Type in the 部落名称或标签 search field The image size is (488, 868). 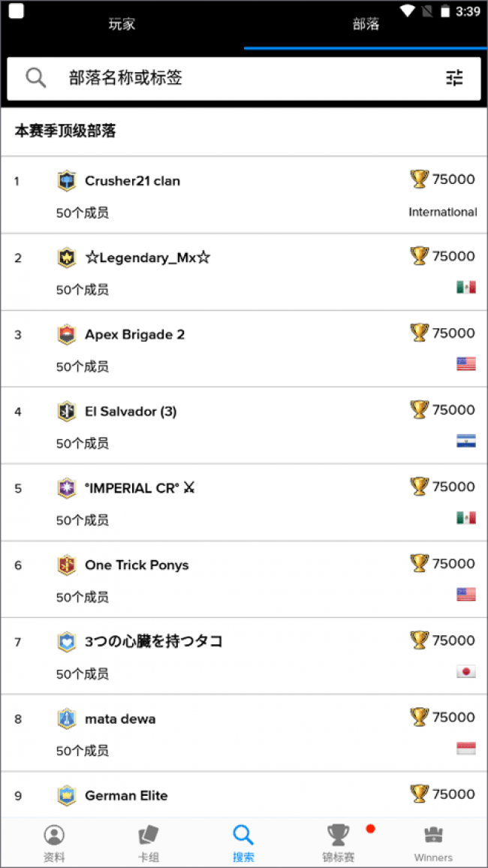(x=240, y=77)
